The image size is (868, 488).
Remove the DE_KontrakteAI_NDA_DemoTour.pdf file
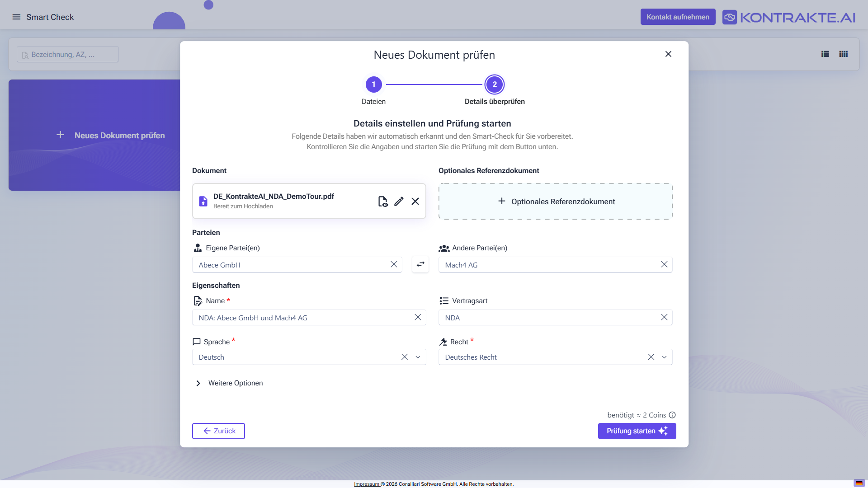pos(415,202)
